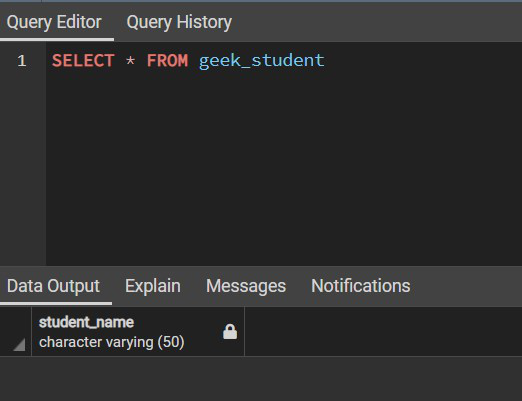The width and height of the screenshot is (522, 401).
Task: Click the SELECT keyword in the query
Action: pos(83,61)
